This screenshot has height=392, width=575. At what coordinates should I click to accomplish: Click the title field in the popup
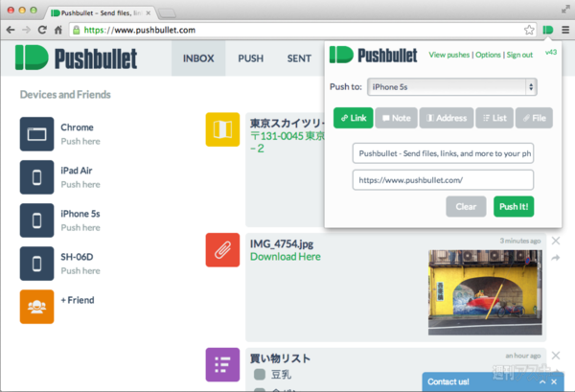point(443,153)
